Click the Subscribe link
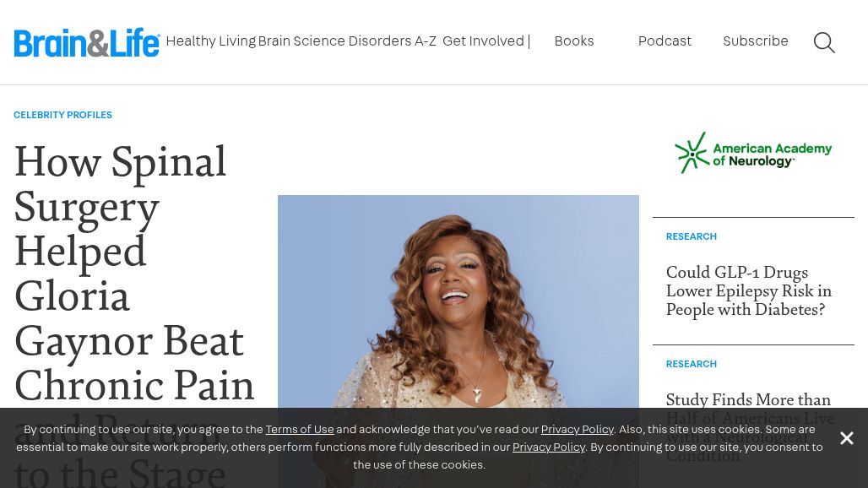This screenshot has width=868, height=488. point(756,41)
